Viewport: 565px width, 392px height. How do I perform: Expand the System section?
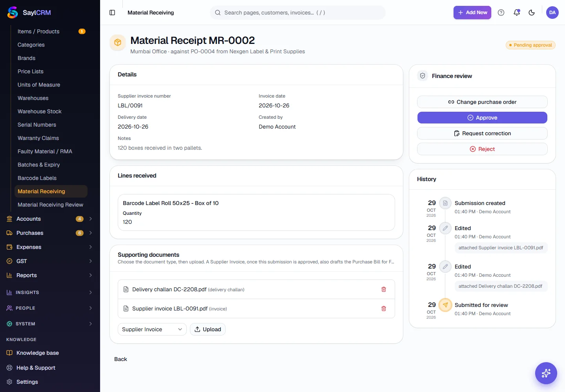50,324
